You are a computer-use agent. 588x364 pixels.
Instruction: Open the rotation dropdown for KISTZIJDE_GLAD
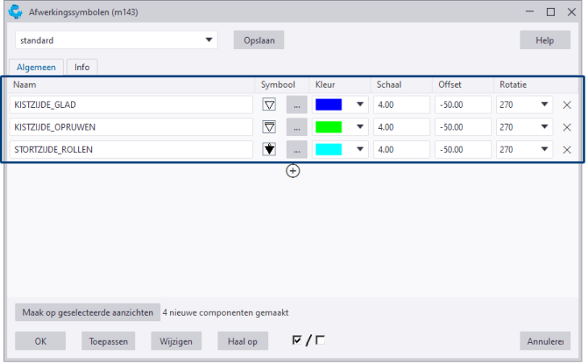click(x=545, y=105)
